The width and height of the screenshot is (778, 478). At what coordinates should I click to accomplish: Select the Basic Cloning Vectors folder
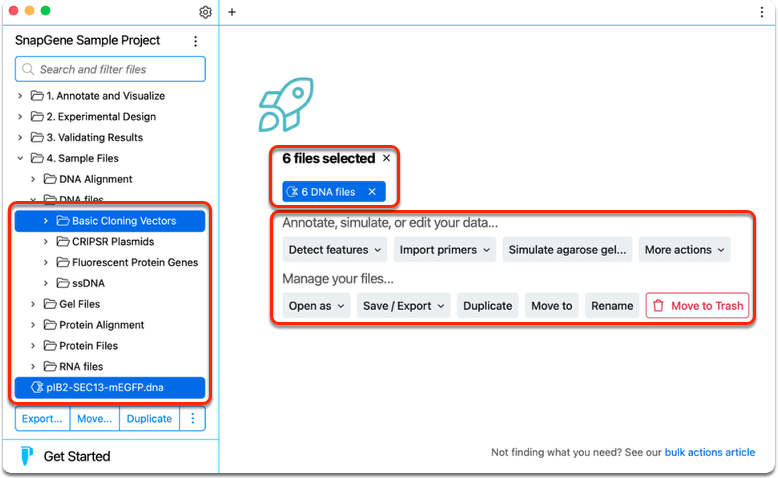(110, 221)
